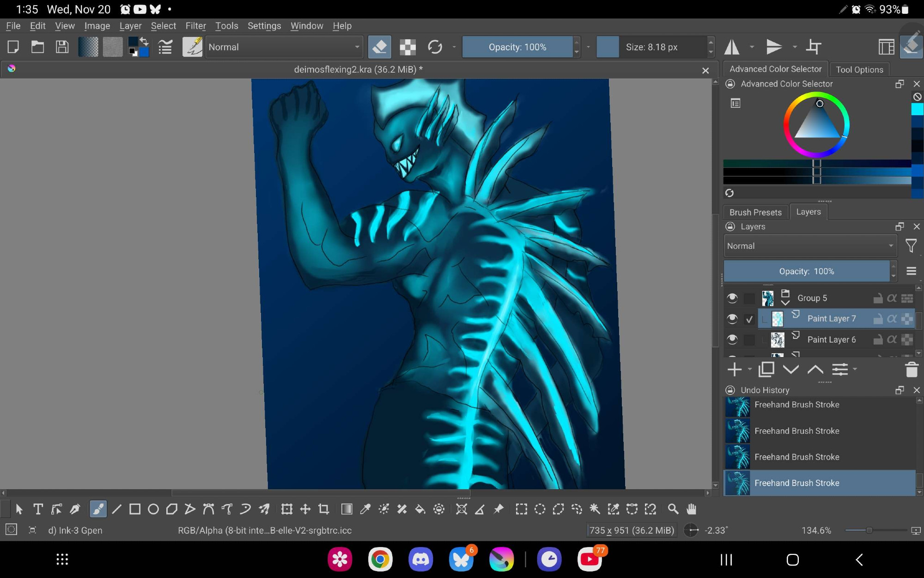Screen dimensions: 924x578
Task: Select top Freehand Brush Stroke history entry
Action: (796, 405)
